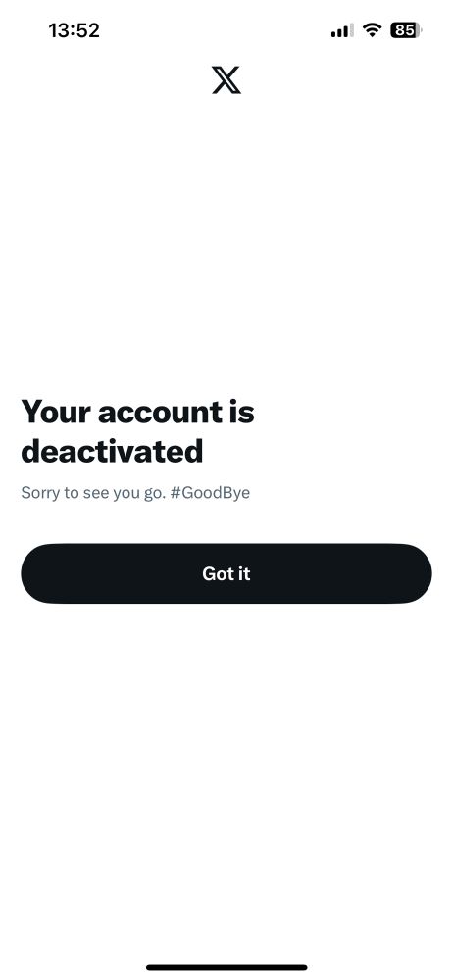Image resolution: width=453 pixels, height=980 pixels.
Task: Select the word deactivated in the heading
Action: [112, 451]
